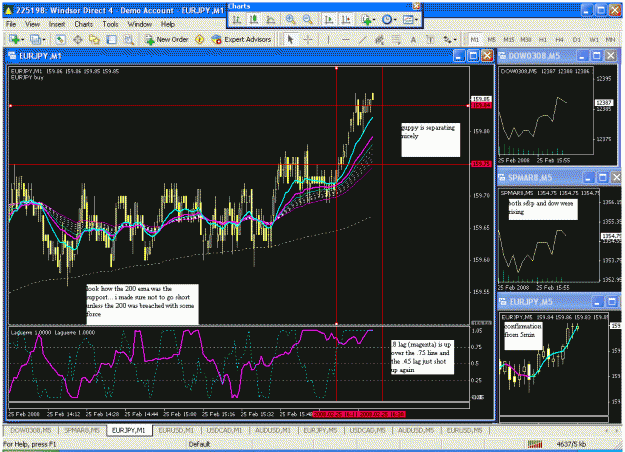Switch to H1 timeframe

click(x=542, y=39)
